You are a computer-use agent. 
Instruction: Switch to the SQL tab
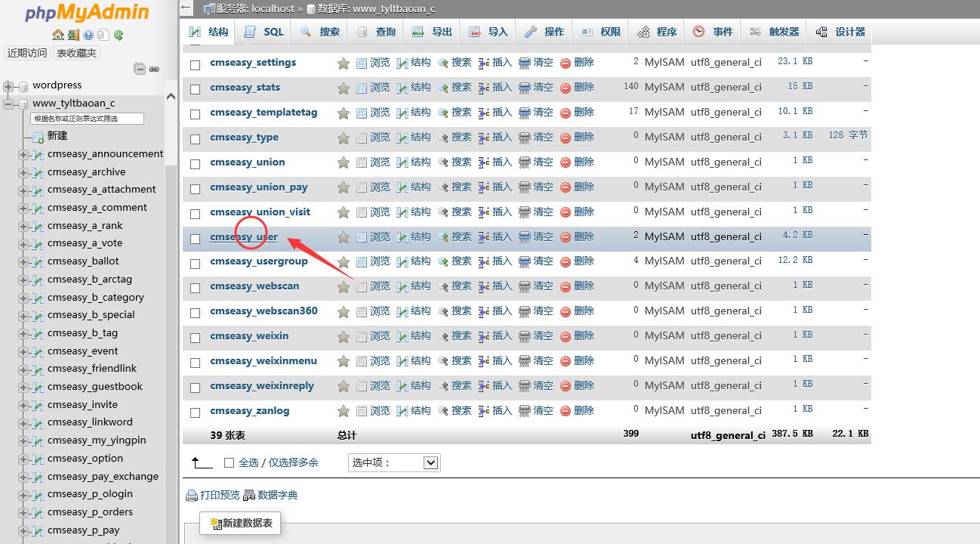click(263, 32)
